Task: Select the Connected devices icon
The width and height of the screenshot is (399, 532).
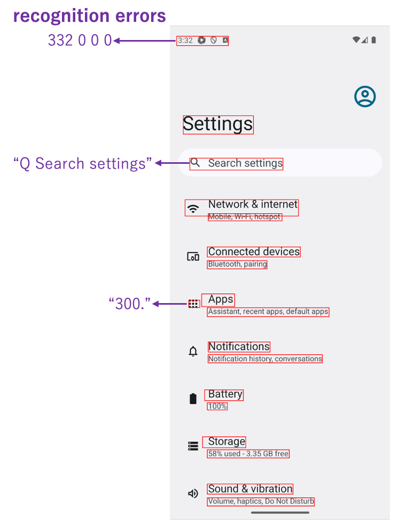Action: click(x=193, y=256)
